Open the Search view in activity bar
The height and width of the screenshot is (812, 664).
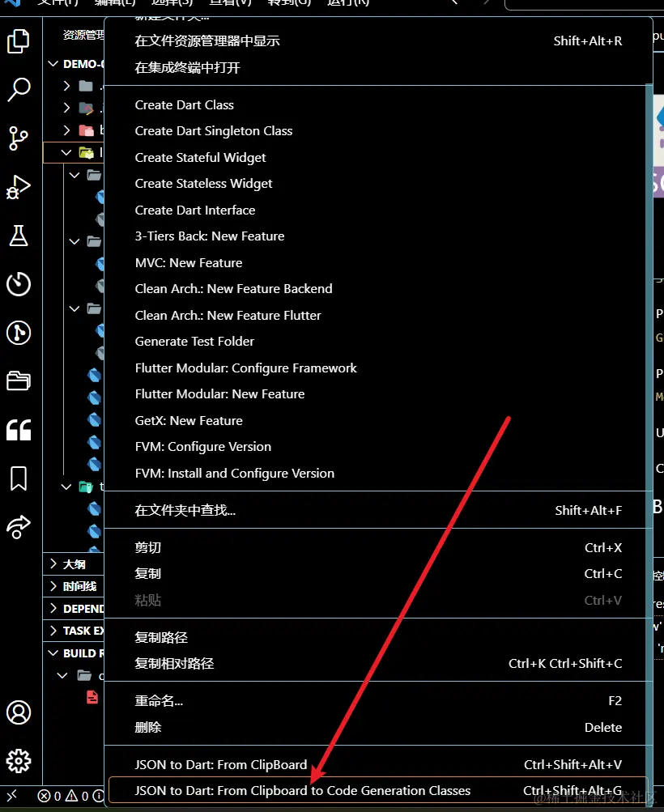click(19, 90)
